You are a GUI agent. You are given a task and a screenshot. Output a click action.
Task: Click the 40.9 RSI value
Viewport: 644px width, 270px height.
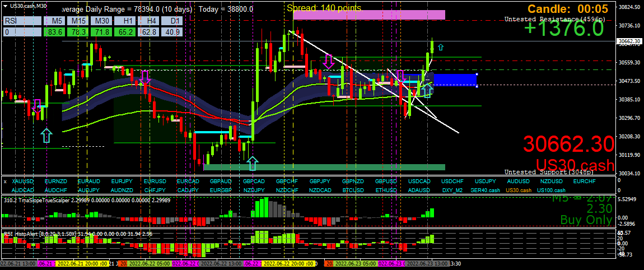pos(171,31)
